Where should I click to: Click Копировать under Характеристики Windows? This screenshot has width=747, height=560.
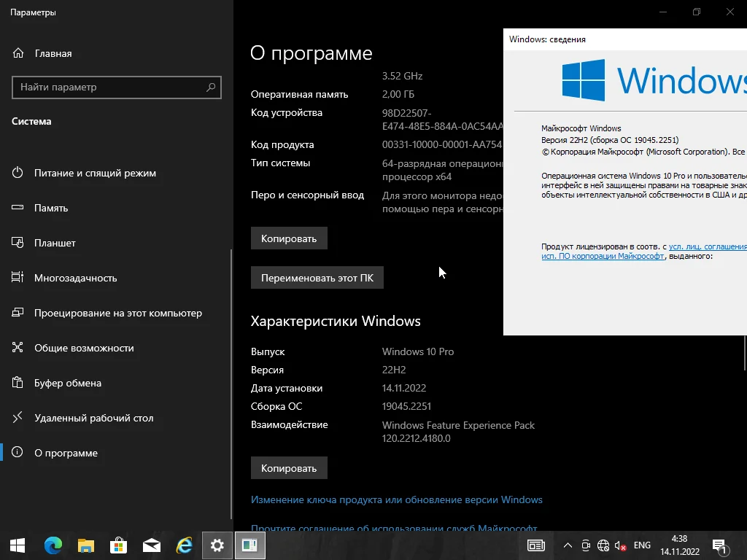(x=289, y=468)
